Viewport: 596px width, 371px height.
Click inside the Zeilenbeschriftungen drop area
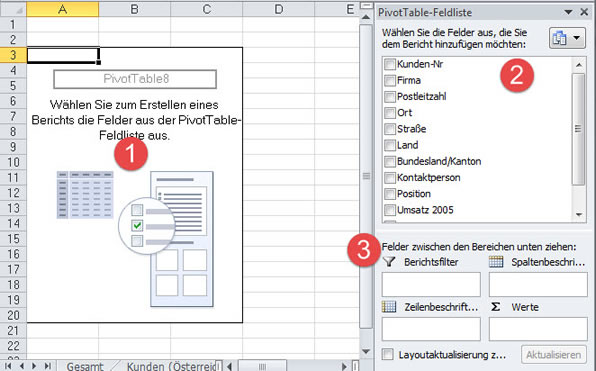(x=431, y=329)
